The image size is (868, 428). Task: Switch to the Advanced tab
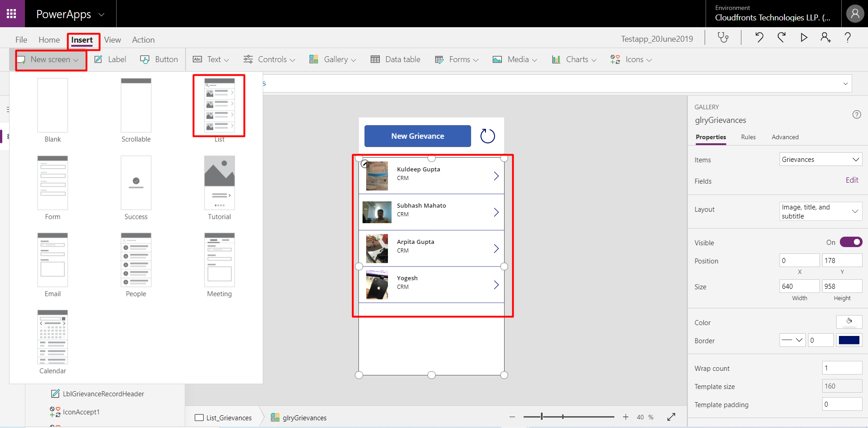click(x=785, y=137)
